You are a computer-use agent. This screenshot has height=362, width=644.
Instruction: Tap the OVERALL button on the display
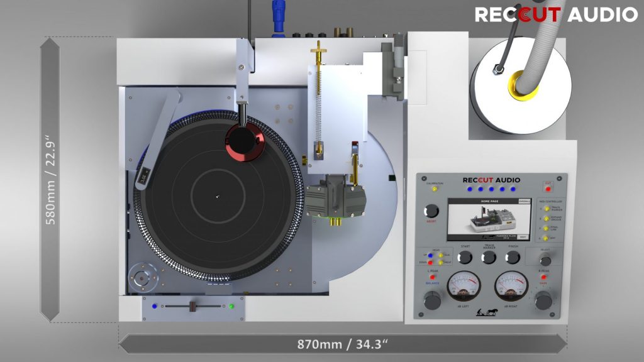(524, 202)
